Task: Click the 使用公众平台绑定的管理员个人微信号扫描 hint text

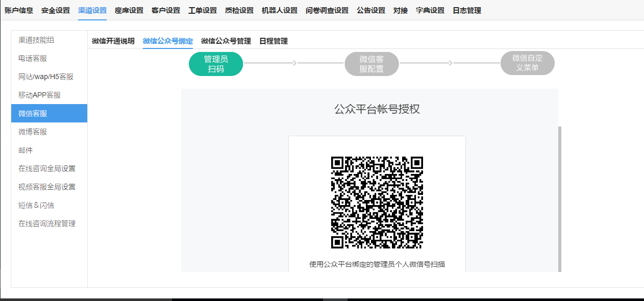Action: 377,264
